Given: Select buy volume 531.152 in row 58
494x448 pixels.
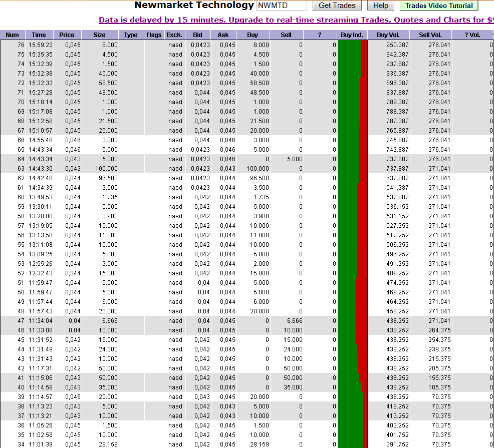Looking at the screenshot, I should (x=397, y=216).
